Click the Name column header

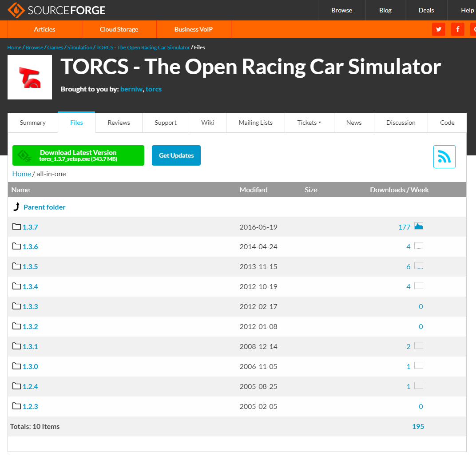pos(20,190)
